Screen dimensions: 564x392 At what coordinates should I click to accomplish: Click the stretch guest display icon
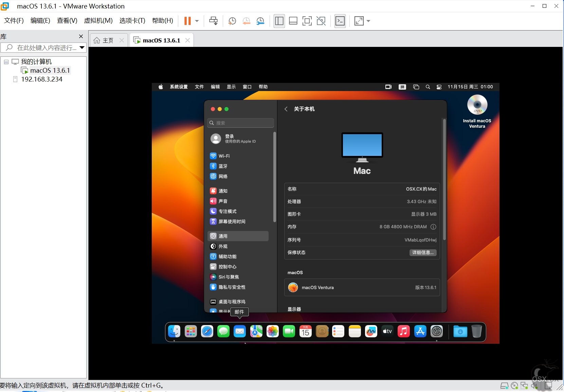(x=359, y=21)
